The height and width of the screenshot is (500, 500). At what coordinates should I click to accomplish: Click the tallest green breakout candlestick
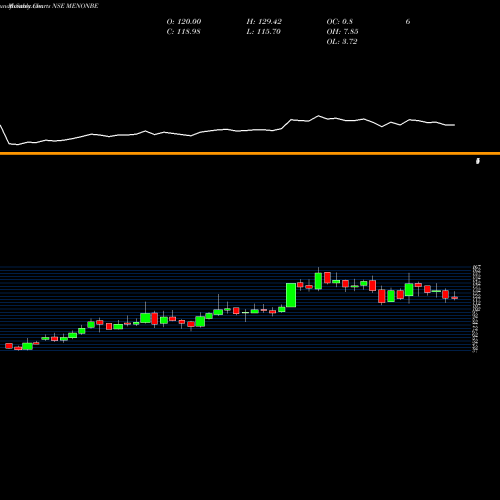[291, 295]
